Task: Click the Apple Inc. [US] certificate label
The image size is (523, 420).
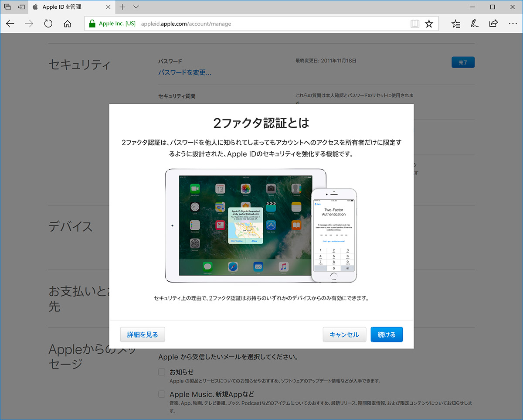Action: pos(117,24)
